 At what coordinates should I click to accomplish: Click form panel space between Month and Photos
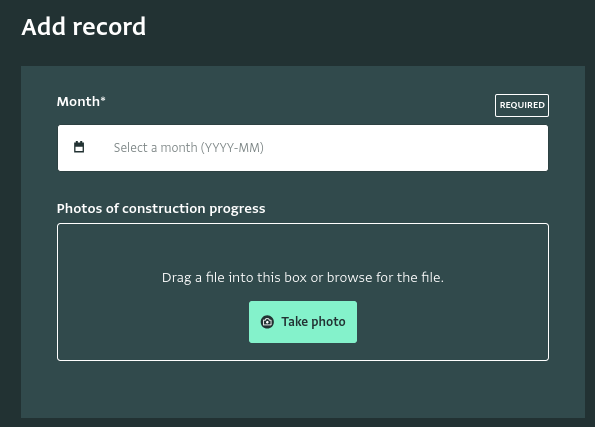[x=303, y=186]
